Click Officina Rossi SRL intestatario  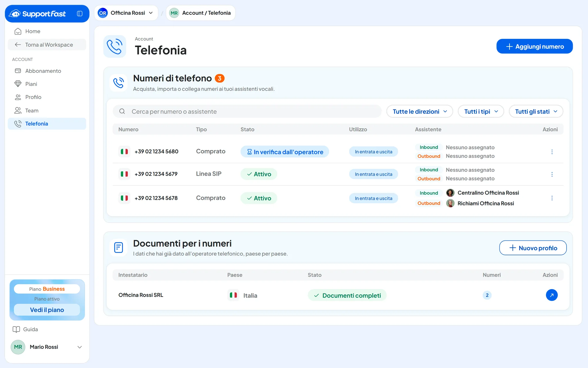(x=141, y=295)
